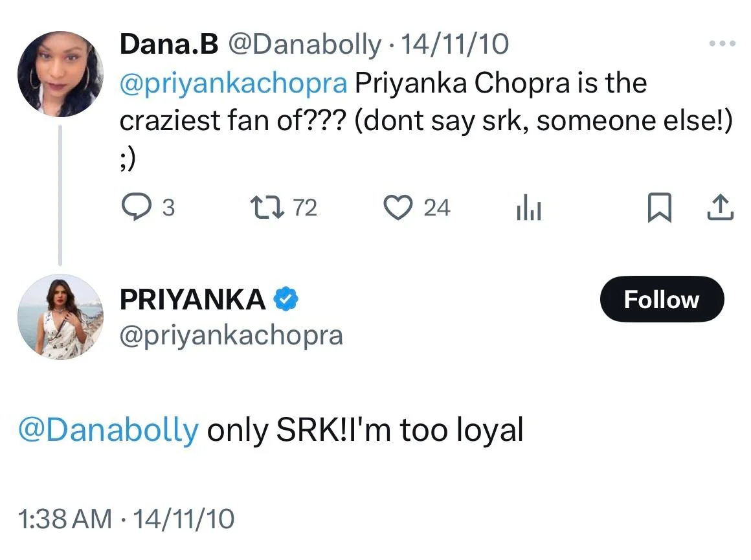The width and height of the screenshot is (751, 560).
Task: Open Dana.B's profile picture
Action: (60, 74)
